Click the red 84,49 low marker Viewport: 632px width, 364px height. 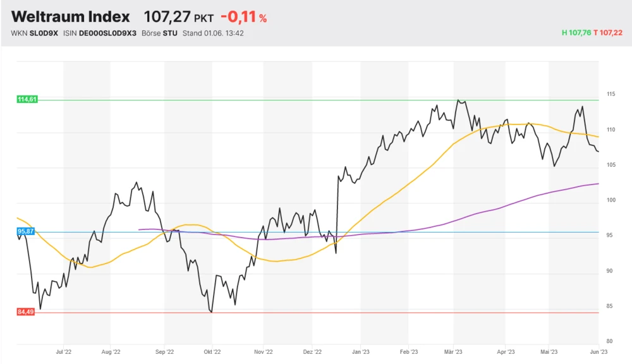25,312
